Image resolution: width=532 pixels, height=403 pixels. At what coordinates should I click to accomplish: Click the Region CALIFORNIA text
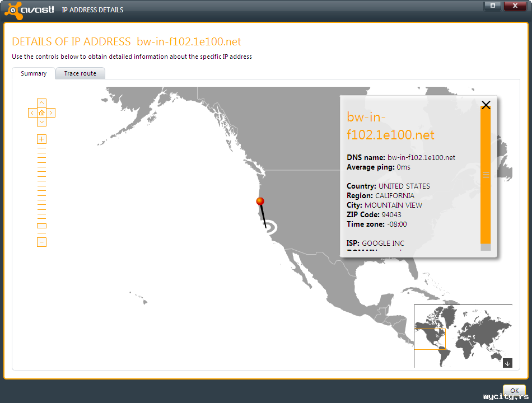click(x=380, y=196)
